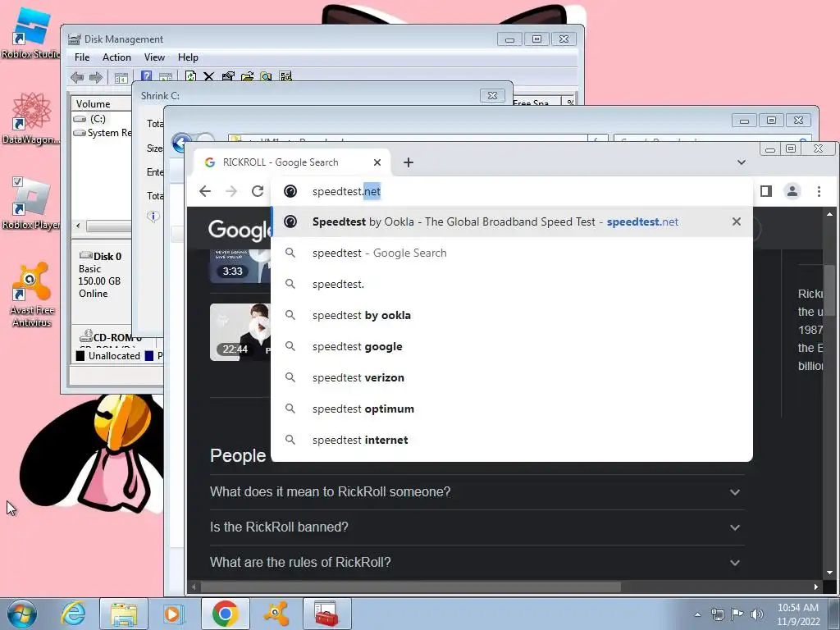Click the settings list icon at Disk Management toolbar end
This screenshot has width=840, height=630.
click(x=285, y=76)
